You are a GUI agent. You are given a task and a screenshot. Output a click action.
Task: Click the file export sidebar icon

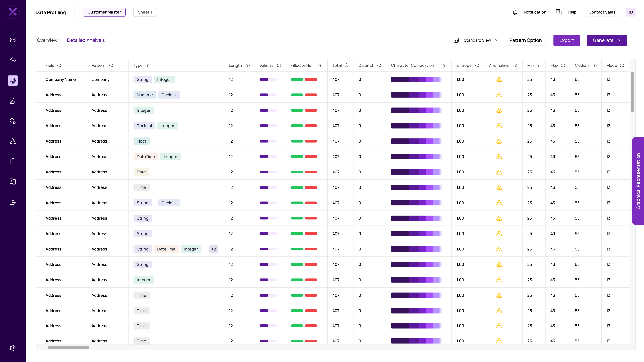[13, 202]
